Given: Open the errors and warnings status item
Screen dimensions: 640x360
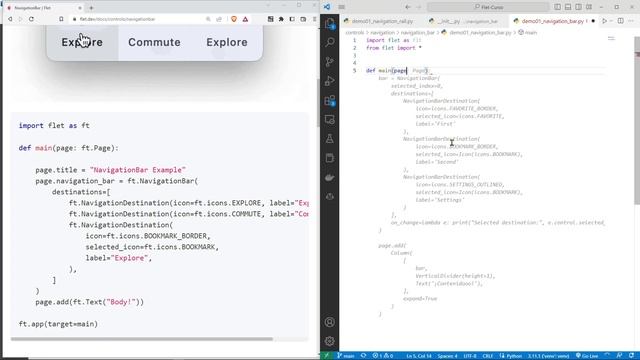Looking at the screenshot, I should point(382,356).
